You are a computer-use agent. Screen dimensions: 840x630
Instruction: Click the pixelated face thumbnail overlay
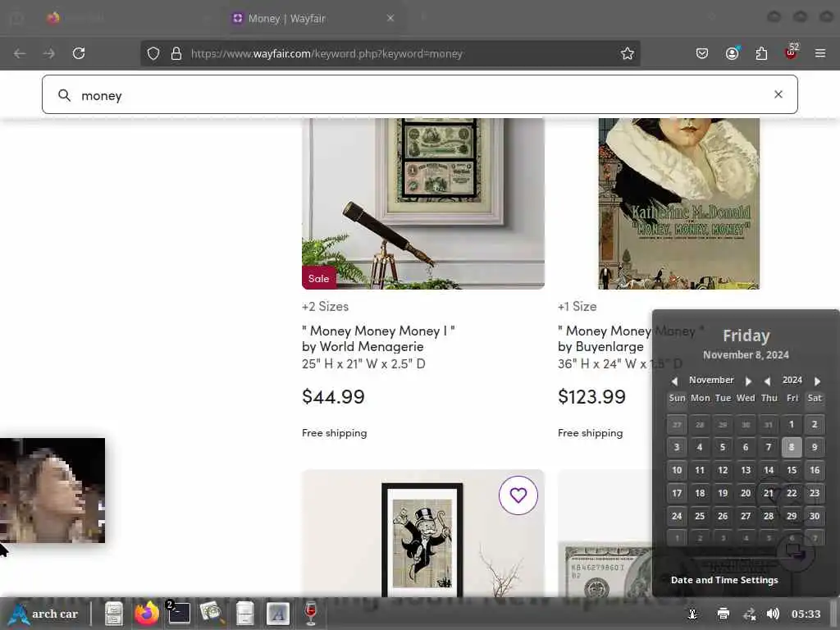tap(52, 491)
